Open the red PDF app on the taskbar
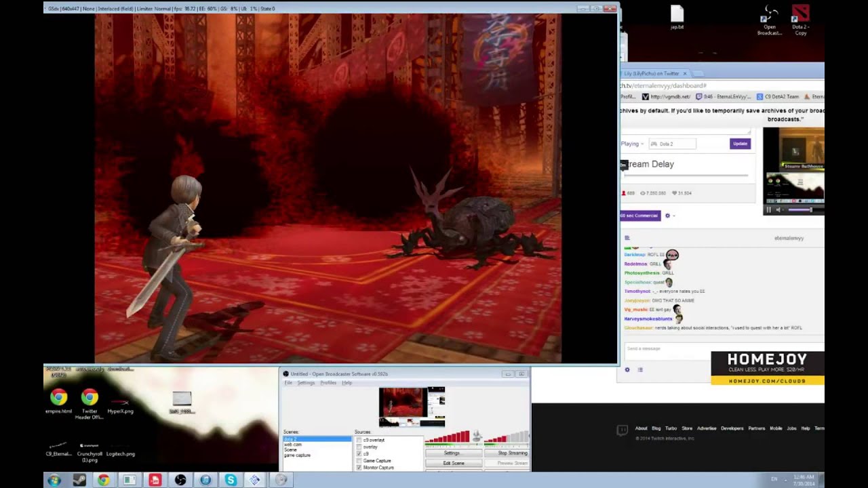Screen dimensions: 868x488 pyautogui.click(x=155, y=480)
